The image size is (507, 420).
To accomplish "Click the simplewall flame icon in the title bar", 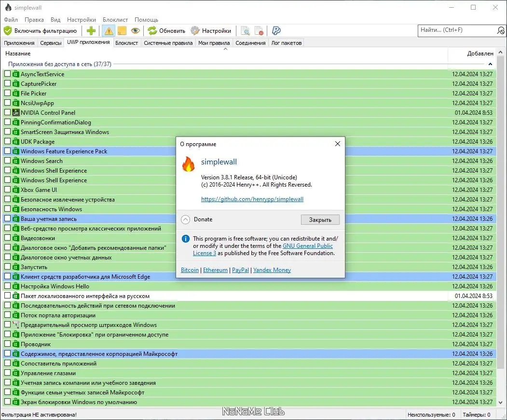I will [8, 7].
